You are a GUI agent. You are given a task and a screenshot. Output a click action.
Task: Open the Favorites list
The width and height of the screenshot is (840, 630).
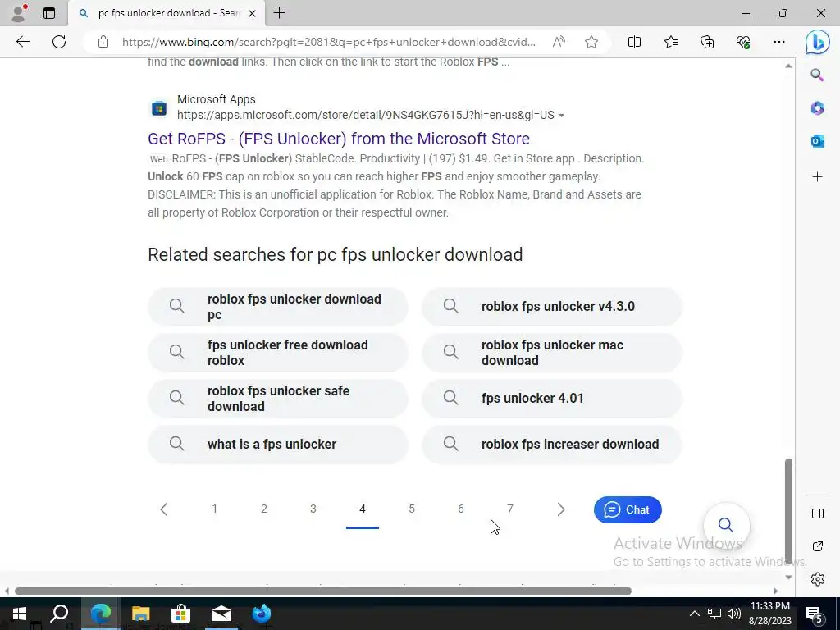[x=671, y=42]
